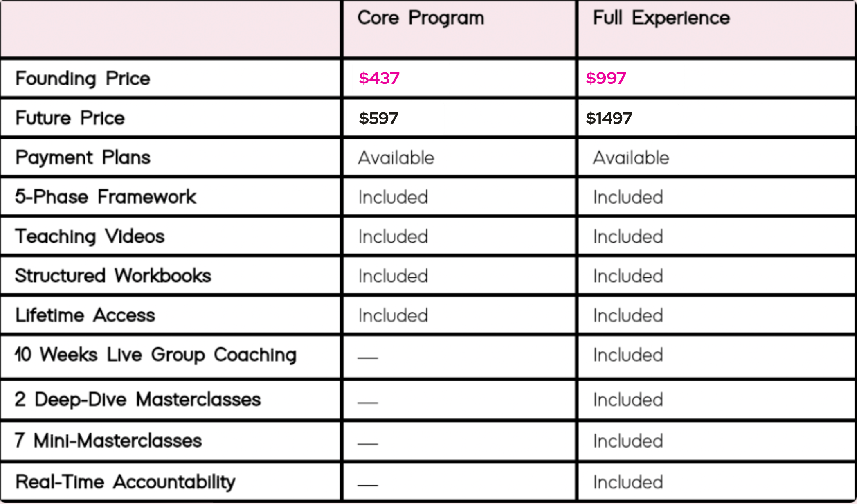The width and height of the screenshot is (859, 504).
Task: Click Available under Core Program
Action: coord(396,158)
